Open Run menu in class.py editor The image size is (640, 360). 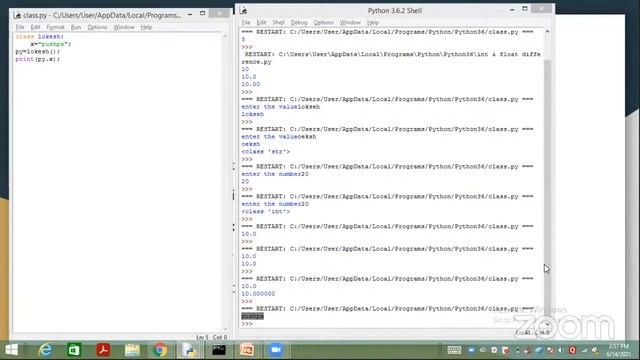coord(76,27)
